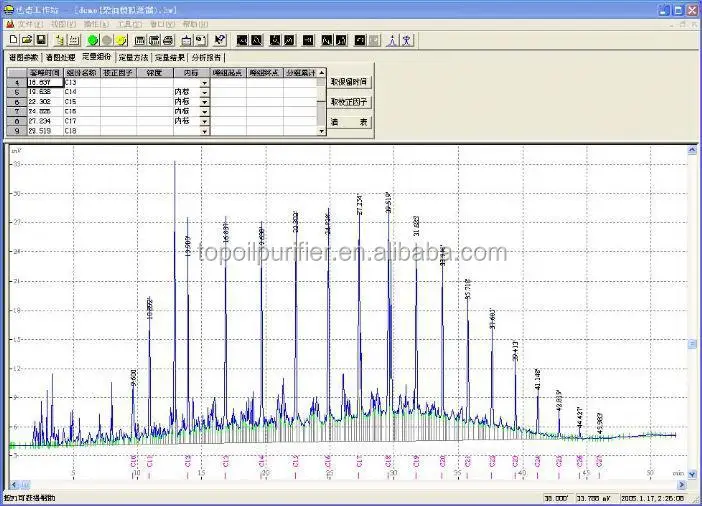
Task: Click the last stick-figure icon in toolbar
Action: pyautogui.click(x=406, y=40)
